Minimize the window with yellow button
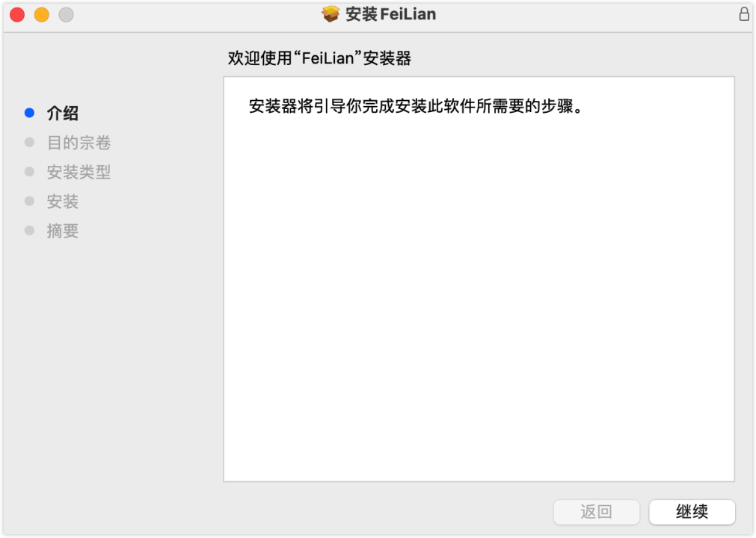The width and height of the screenshot is (756, 538). click(x=42, y=15)
